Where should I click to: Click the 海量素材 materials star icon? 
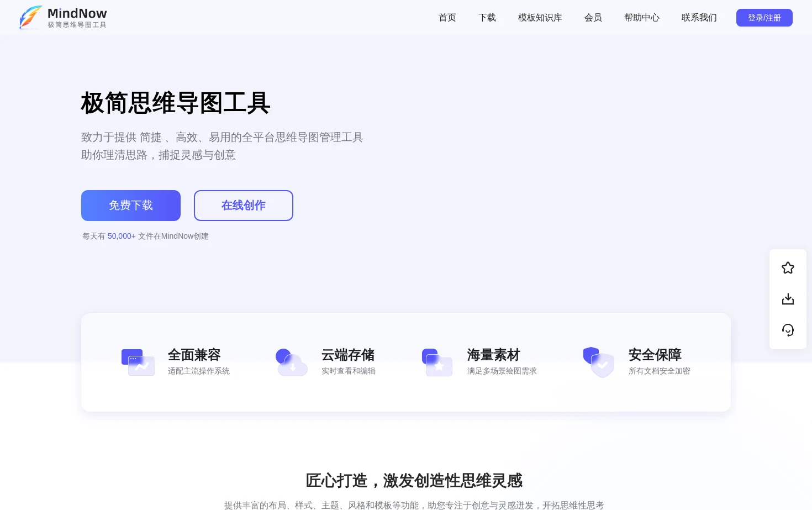(437, 362)
